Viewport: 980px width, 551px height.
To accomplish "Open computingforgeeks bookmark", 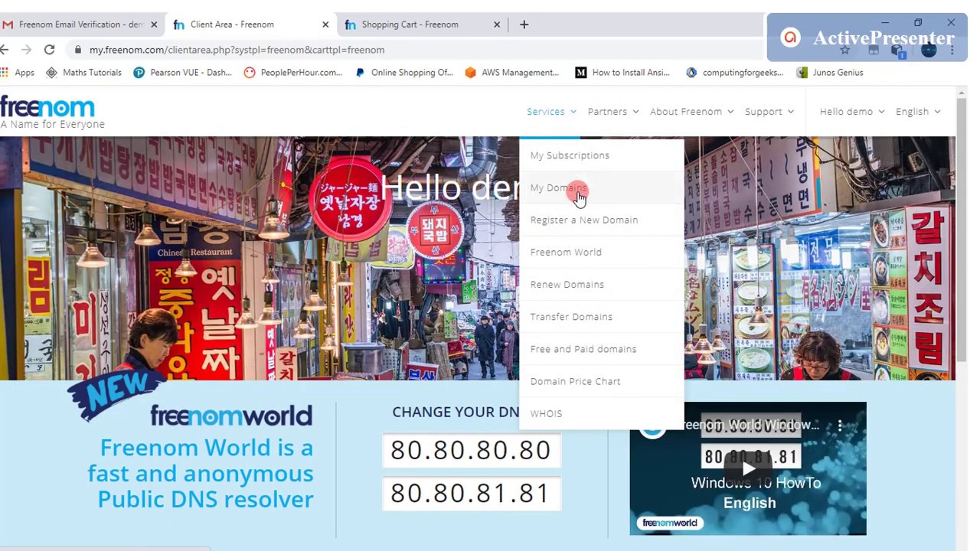I will (733, 73).
